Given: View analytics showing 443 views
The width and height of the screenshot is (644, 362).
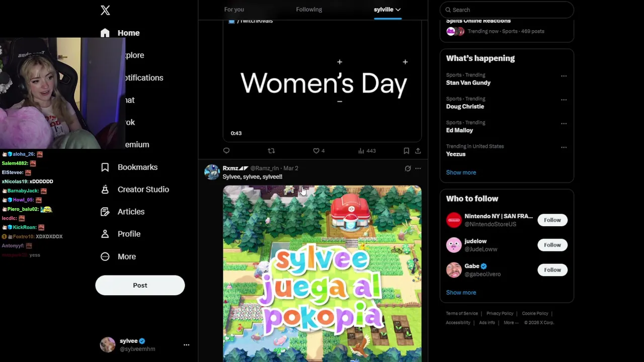Looking at the screenshot, I should 367,151.
